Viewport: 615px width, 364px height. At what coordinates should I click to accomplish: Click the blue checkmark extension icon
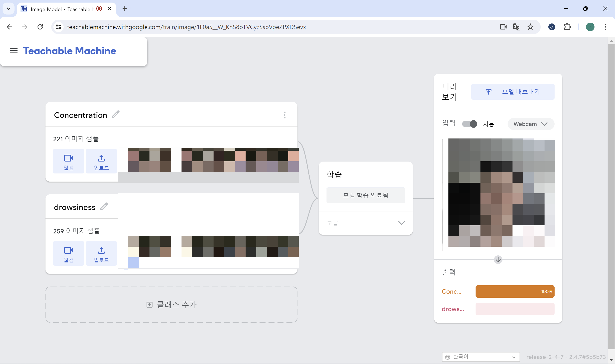pyautogui.click(x=552, y=27)
